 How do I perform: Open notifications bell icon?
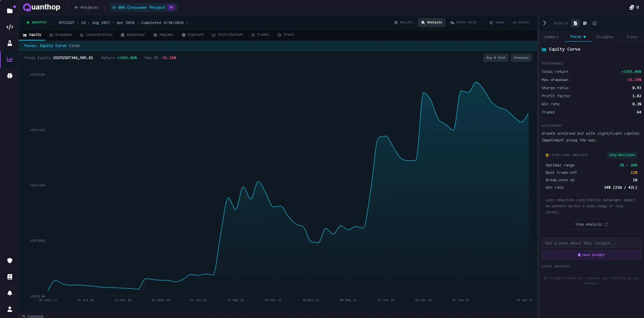point(10,293)
